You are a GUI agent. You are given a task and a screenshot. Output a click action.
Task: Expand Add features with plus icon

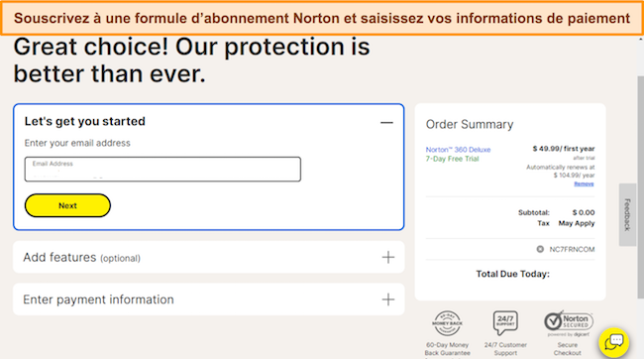pos(388,258)
